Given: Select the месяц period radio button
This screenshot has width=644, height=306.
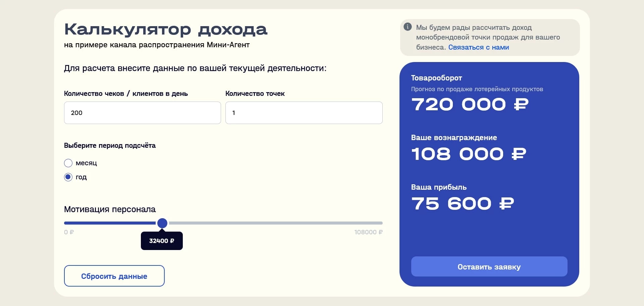Looking at the screenshot, I should point(68,163).
